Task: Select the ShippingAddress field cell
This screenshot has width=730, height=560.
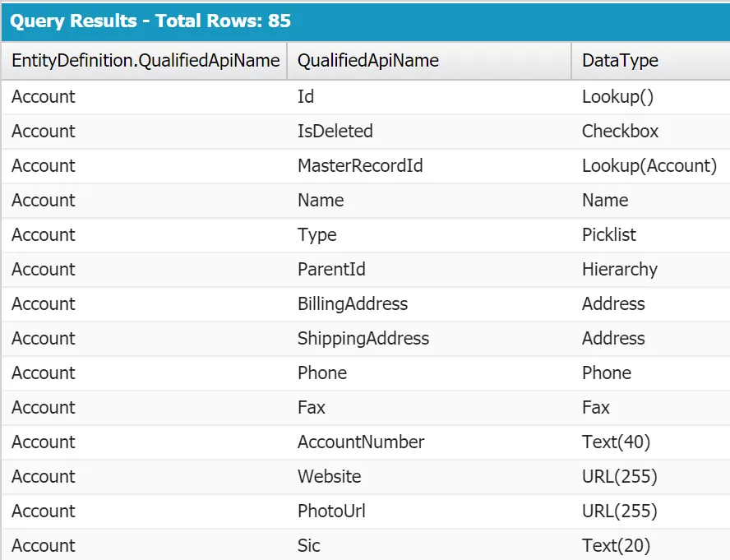Action: click(363, 339)
